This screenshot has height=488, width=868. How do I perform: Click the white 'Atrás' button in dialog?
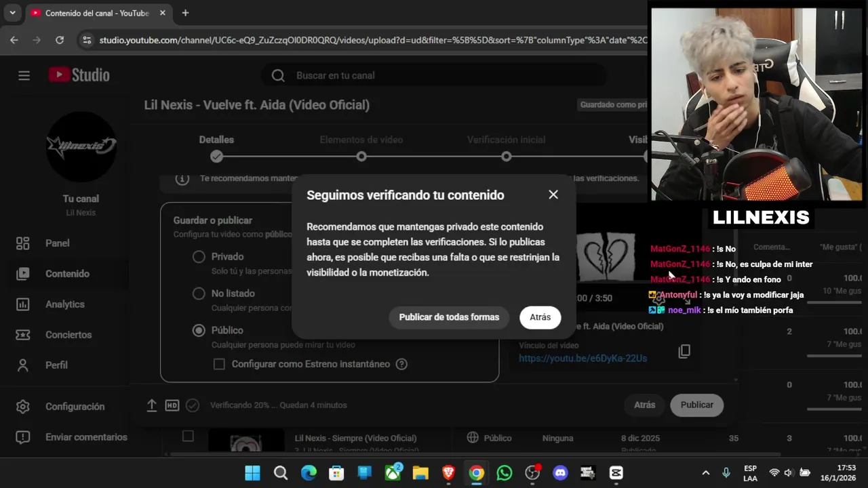[x=540, y=317]
